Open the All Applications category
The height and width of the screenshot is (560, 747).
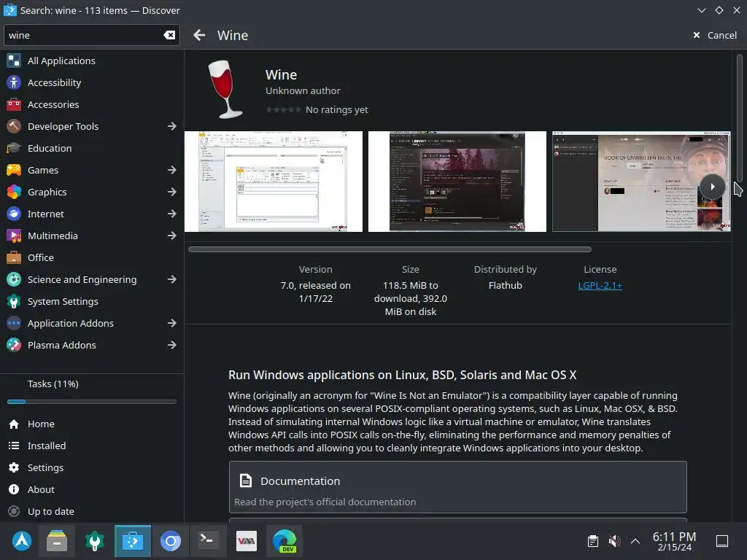[92, 61]
